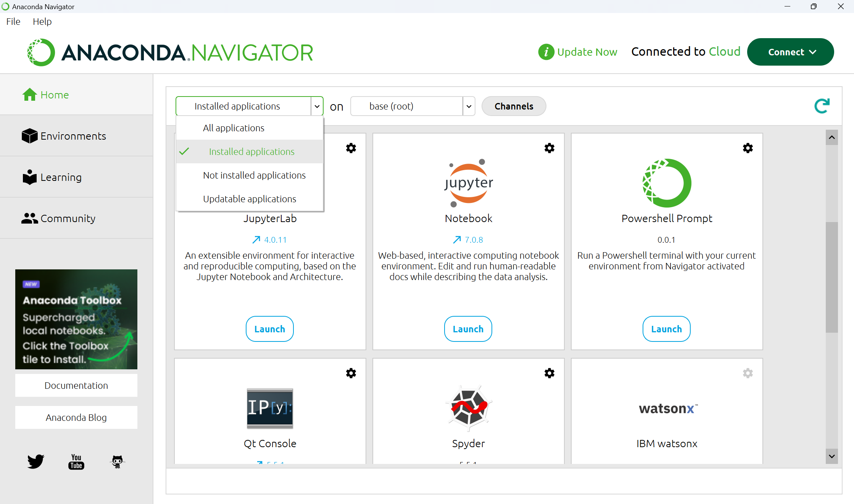Open the Connect dropdown button

click(x=790, y=52)
